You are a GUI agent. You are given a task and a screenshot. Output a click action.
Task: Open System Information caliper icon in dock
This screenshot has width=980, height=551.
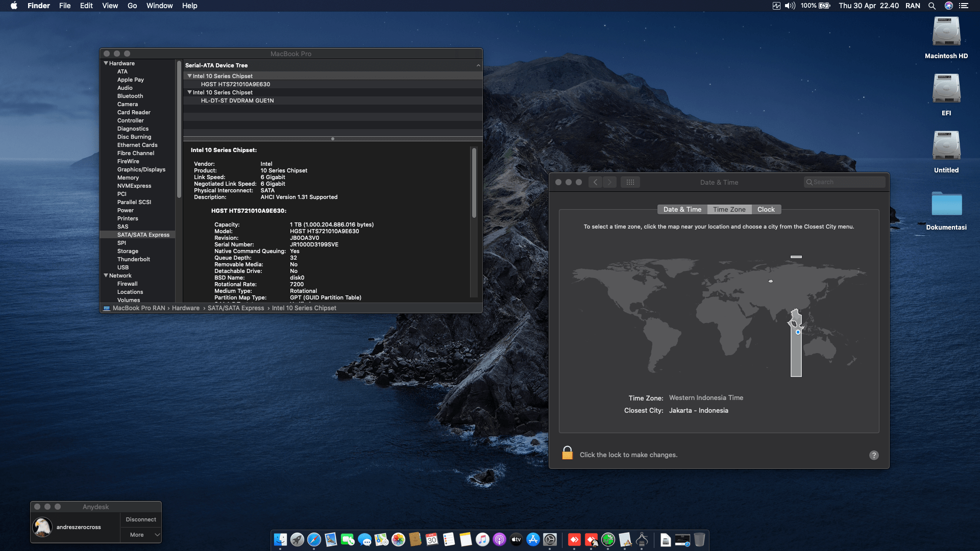point(642,539)
